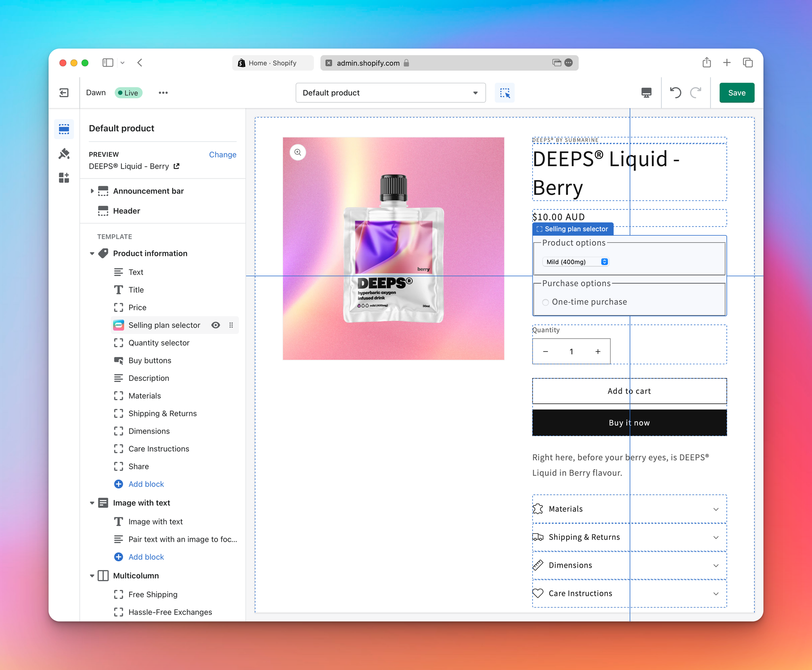Open the Mild (400mg) product options dropdown

575,262
